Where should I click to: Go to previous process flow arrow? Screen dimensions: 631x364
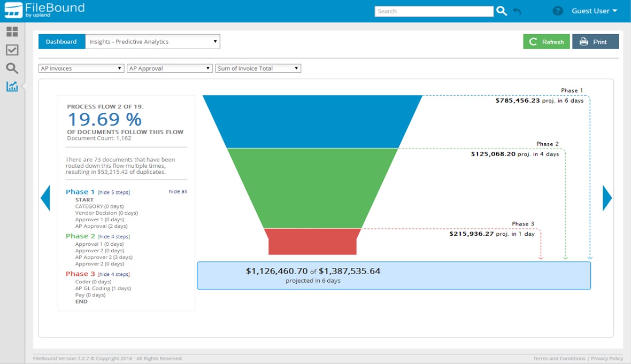(x=45, y=198)
